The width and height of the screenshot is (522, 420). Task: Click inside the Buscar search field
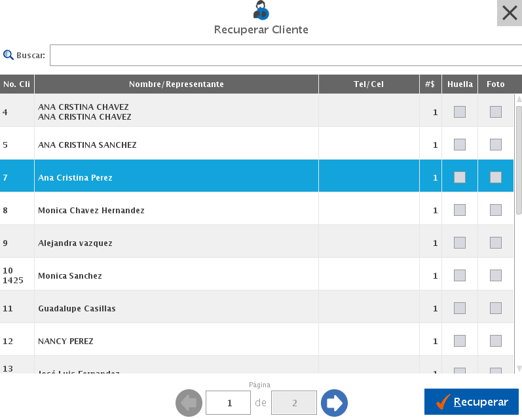click(x=286, y=56)
